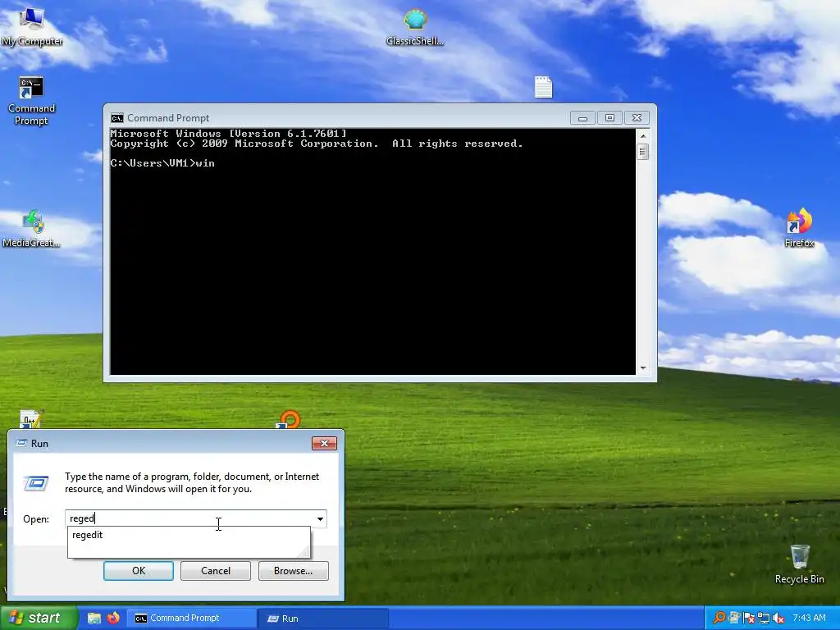Minimize the Command Prompt window
Viewport: 840px width, 630px height.
tap(582, 118)
